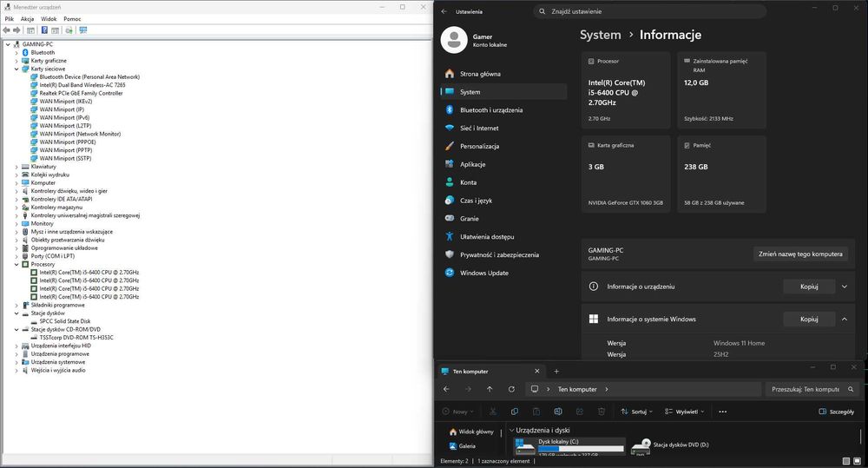The width and height of the screenshot is (868, 468).
Task: Click the Back arrow in Device Manager toolbar
Action: pyautogui.click(x=7, y=30)
